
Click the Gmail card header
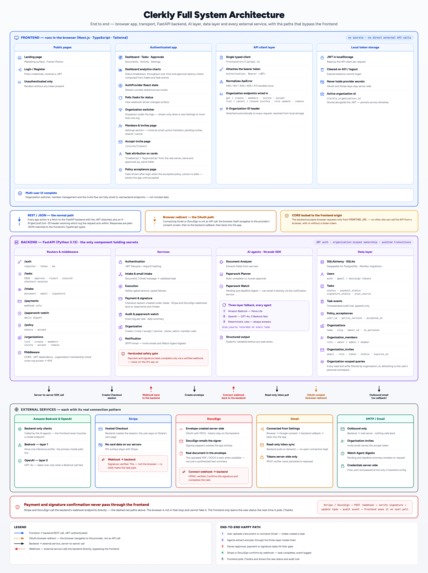click(x=295, y=419)
